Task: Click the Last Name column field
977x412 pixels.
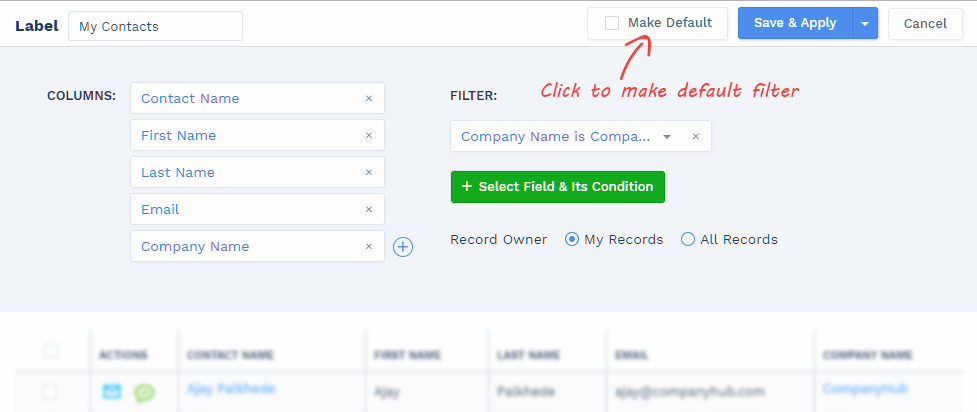Action: tap(257, 172)
